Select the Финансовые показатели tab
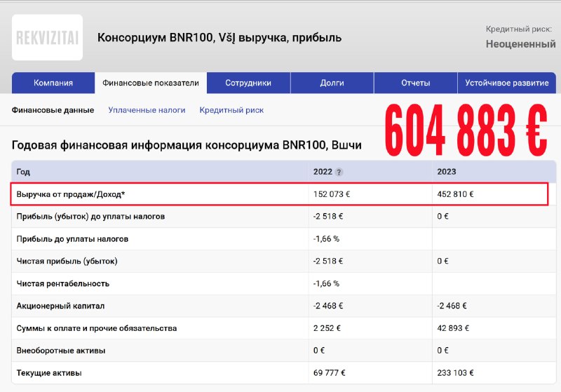Image resolution: width=561 pixels, height=392 pixels. pyautogui.click(x=151, y=83)
